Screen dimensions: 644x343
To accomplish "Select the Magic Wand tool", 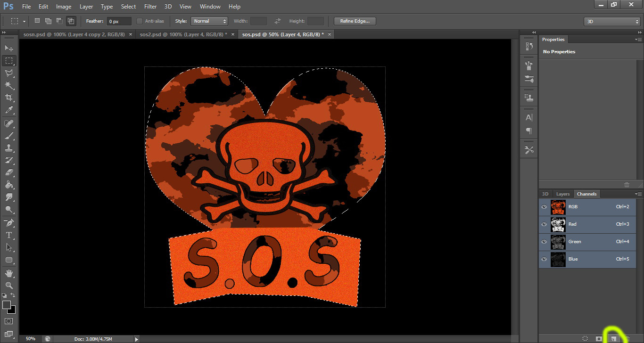I will (x=9, y=85).
